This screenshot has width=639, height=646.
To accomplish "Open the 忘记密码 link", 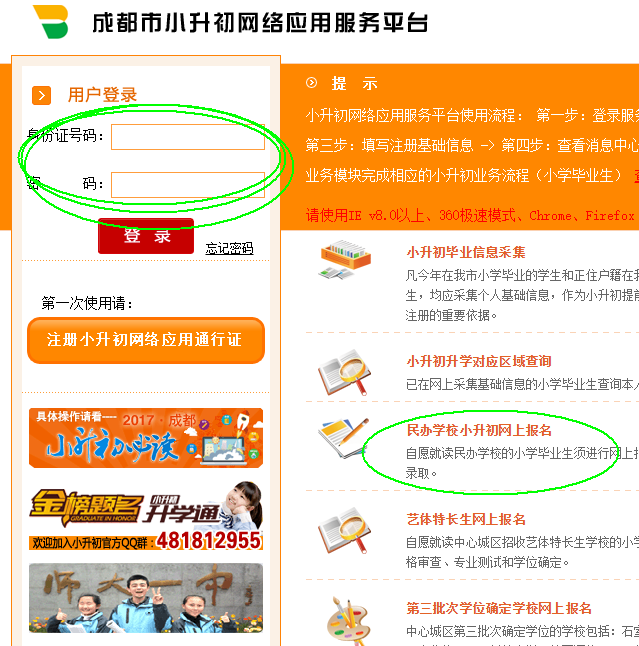I will coord(229,248).
